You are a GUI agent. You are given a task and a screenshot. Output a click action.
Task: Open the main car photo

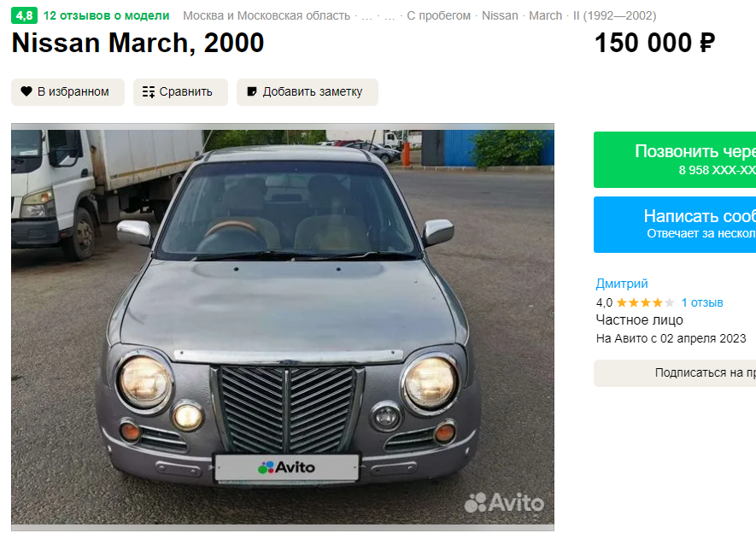[x=283, y=327]
